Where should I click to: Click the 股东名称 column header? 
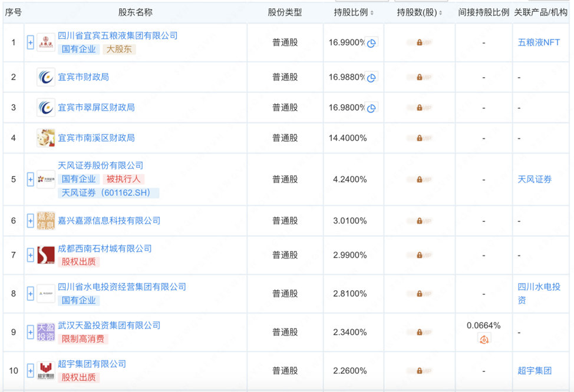coord(136,12)
